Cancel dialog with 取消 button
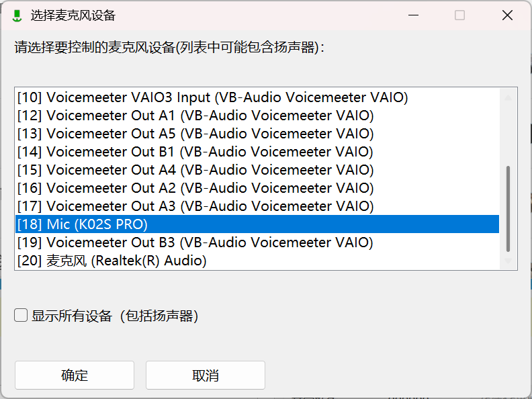Screen dimensions: 532x399 pyautogui.click(x=206, y=375)
